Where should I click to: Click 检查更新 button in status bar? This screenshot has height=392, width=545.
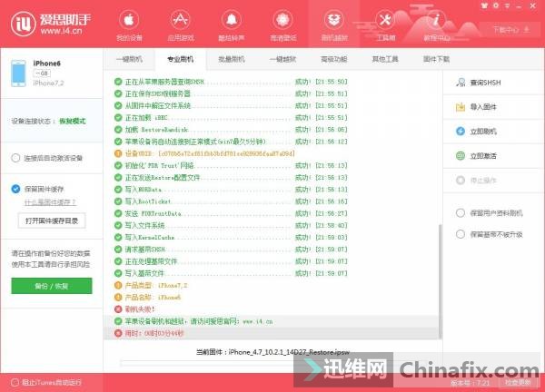click(518, 383)
